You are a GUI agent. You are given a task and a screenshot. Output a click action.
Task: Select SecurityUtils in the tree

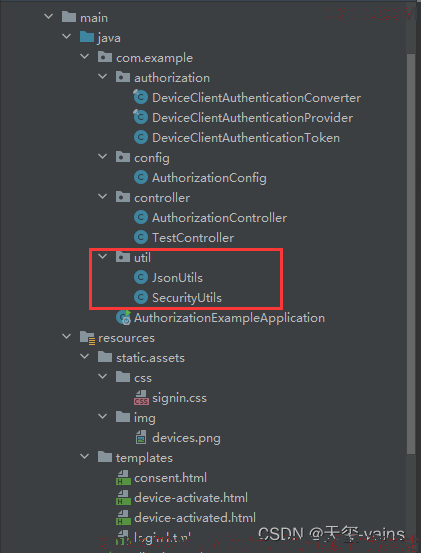[187, 298]
